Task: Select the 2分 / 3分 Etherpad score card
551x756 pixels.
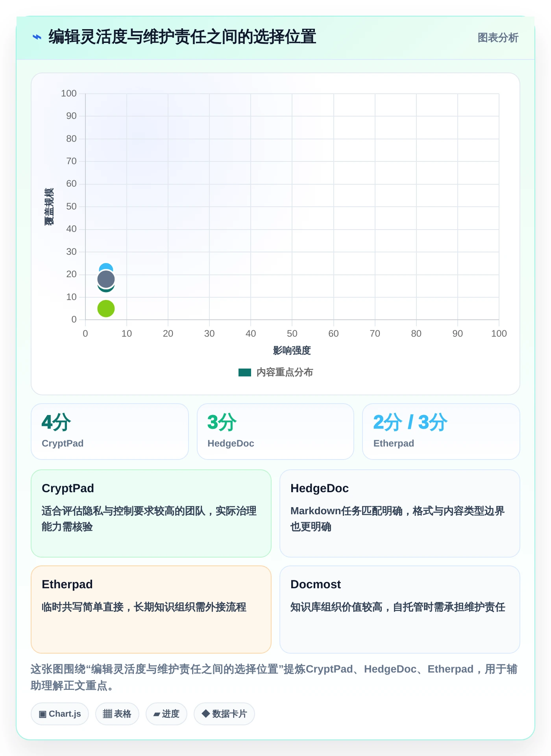Action: click(441, 432)
